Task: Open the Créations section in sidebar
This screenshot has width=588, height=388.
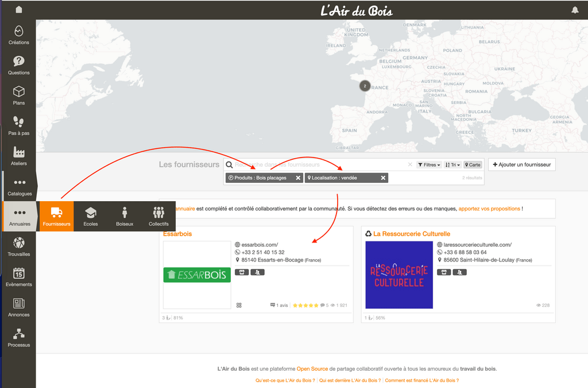Action: coord(18,35)
